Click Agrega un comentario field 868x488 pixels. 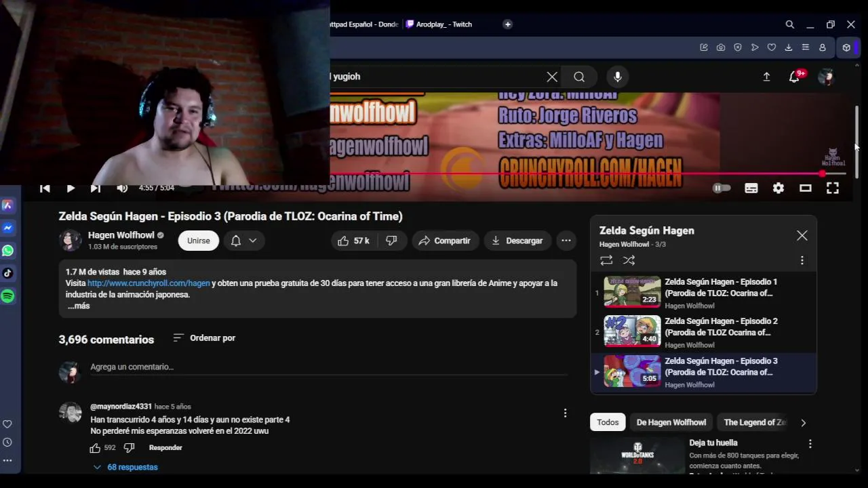[328, 367]
